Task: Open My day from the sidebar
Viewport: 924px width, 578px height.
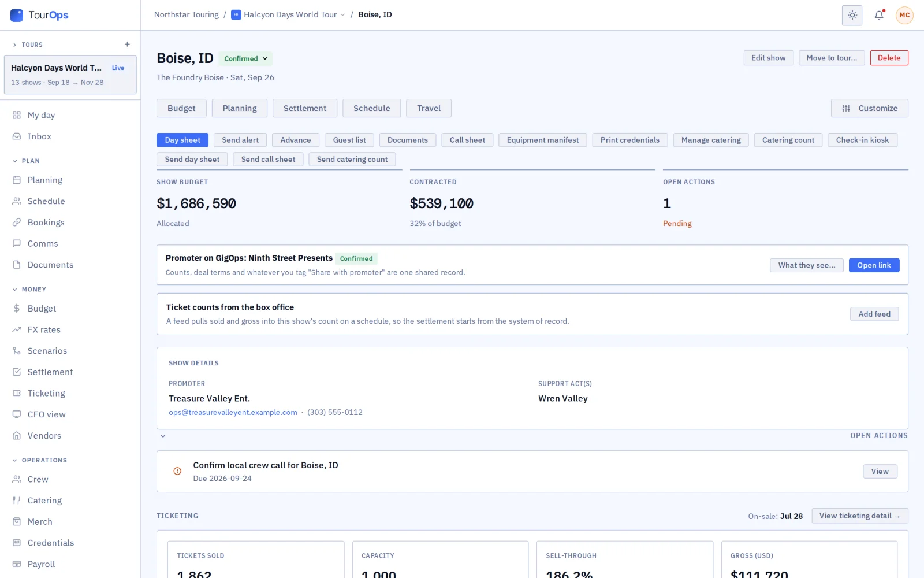Action: 70,115
